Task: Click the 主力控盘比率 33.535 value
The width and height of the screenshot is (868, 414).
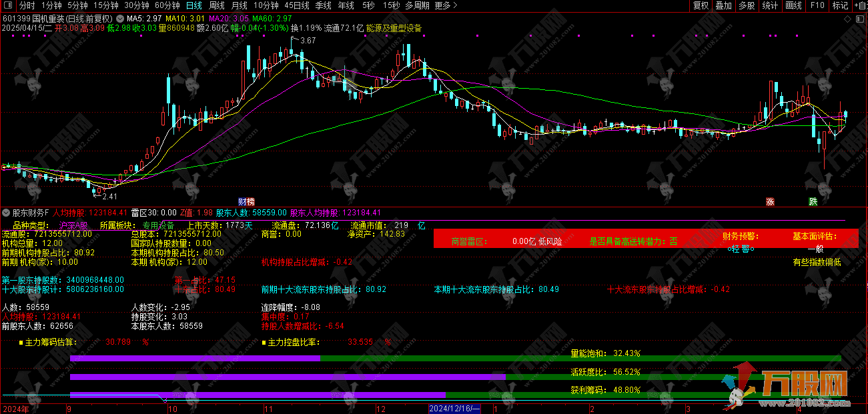Action: pyautogui.click(x=360, y=342)
